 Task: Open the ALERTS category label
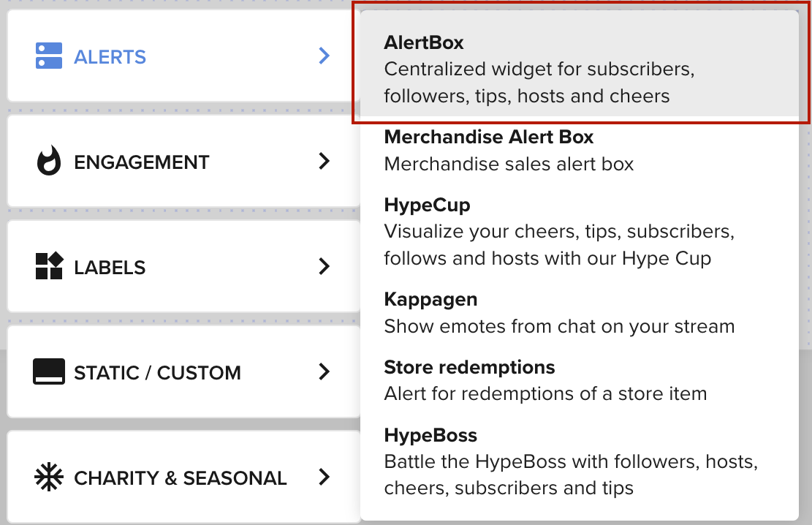(110, 57)
